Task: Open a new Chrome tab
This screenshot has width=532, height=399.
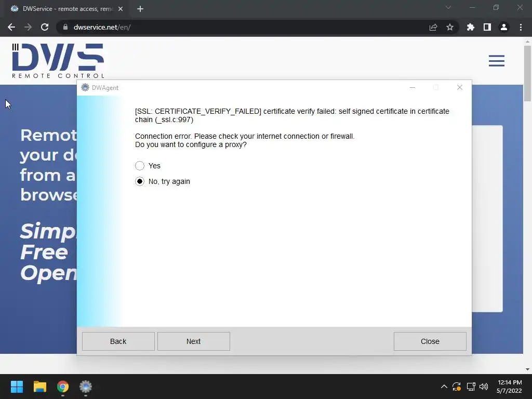Action: pyautogui.click(x=140, y=9)
